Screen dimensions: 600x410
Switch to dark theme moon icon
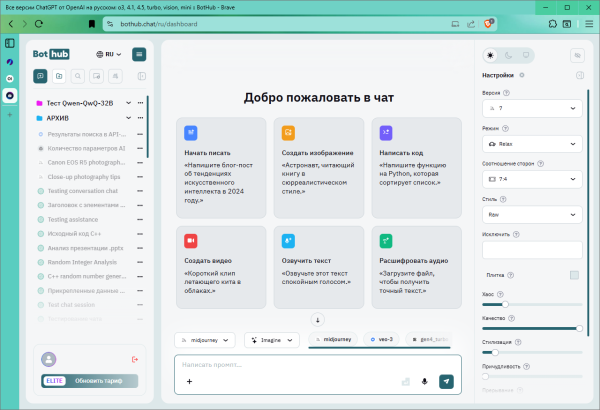(509, 55)
